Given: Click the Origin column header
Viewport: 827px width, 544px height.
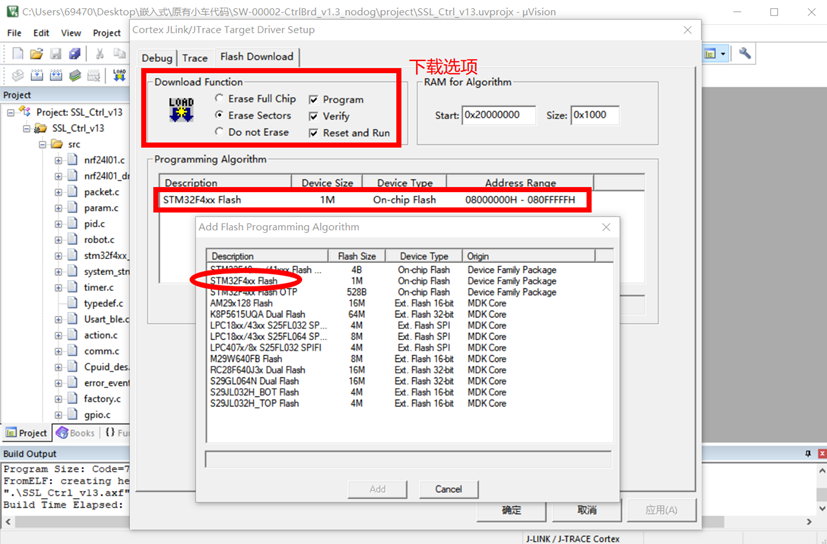Looking at the screenshot, I should [x=528, y=256].
